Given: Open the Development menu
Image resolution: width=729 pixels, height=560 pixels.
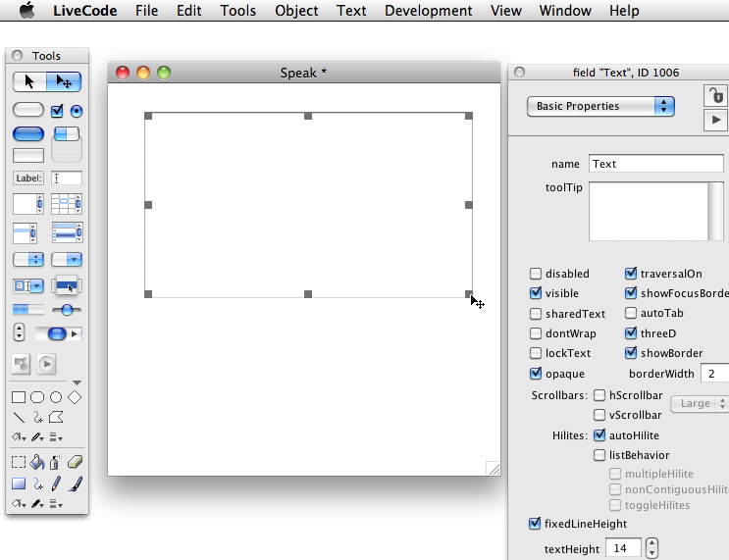Looking at the screenshot, I should pyautogui.click(x=428, y=10).
